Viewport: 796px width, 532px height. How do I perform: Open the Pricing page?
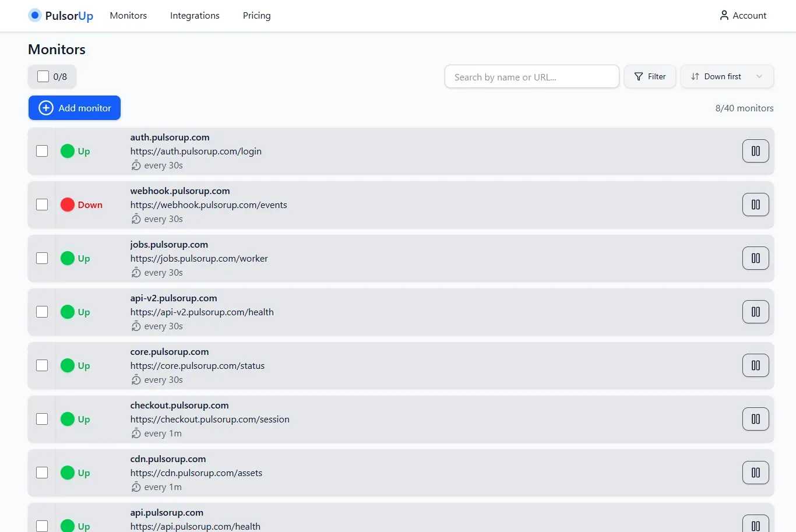coord(256,16)
